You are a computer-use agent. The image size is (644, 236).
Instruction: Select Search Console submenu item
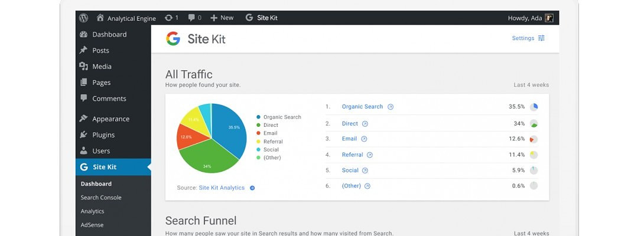click(x=101, y=198)
